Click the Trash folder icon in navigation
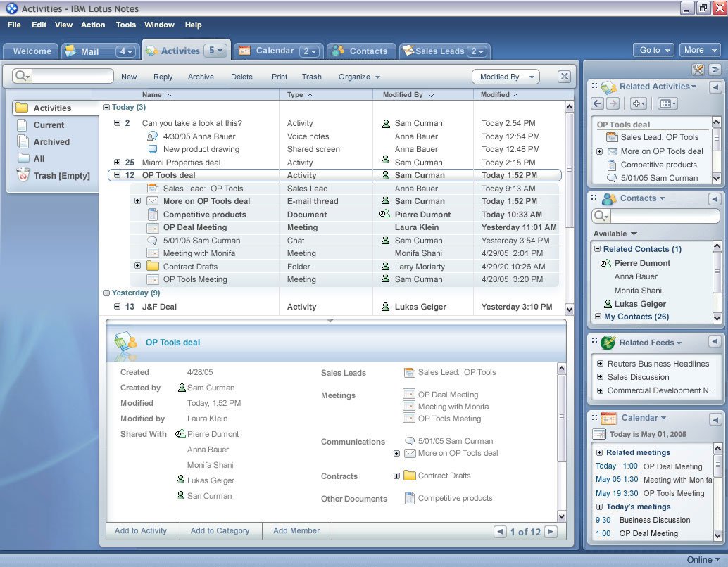 click(x=23, y=175)
